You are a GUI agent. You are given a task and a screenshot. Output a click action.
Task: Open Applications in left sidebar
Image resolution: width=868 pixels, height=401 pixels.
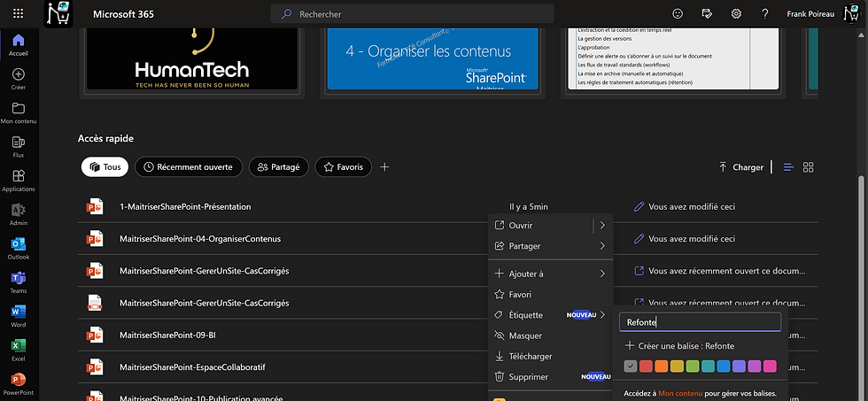pos(19,181)
